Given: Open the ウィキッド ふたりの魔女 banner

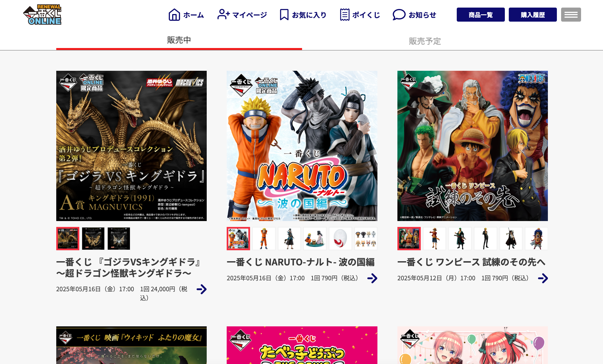Looking at the screenshot, I should [x=131, y=345].
